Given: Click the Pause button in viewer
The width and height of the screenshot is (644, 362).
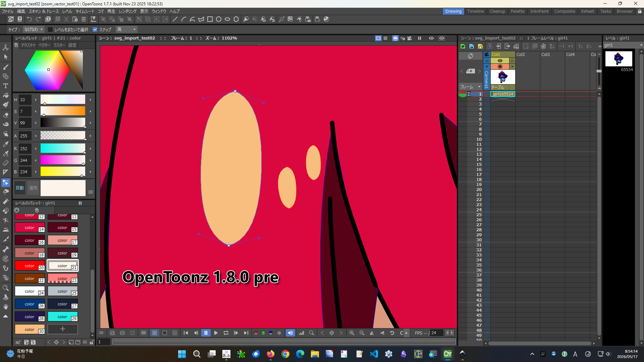Looking at the screenshot, I should [x=206, y=333].
